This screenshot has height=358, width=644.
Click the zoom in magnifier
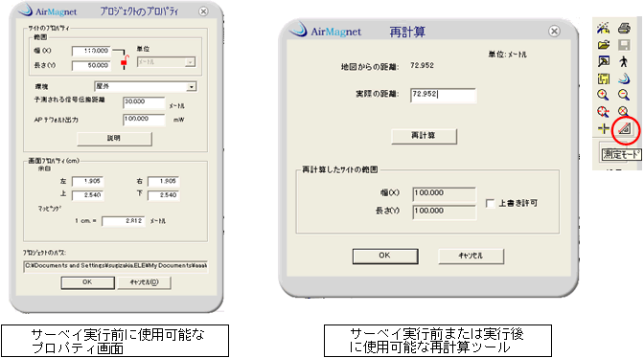pos(603,95)
